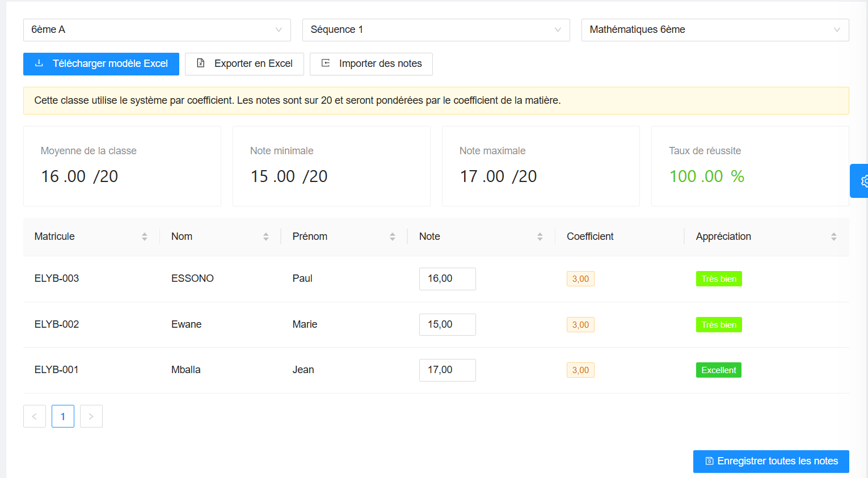Click Jean Mballa's Excellent appreciation tag
Viewport: 868px width, 478px height.
718,370
